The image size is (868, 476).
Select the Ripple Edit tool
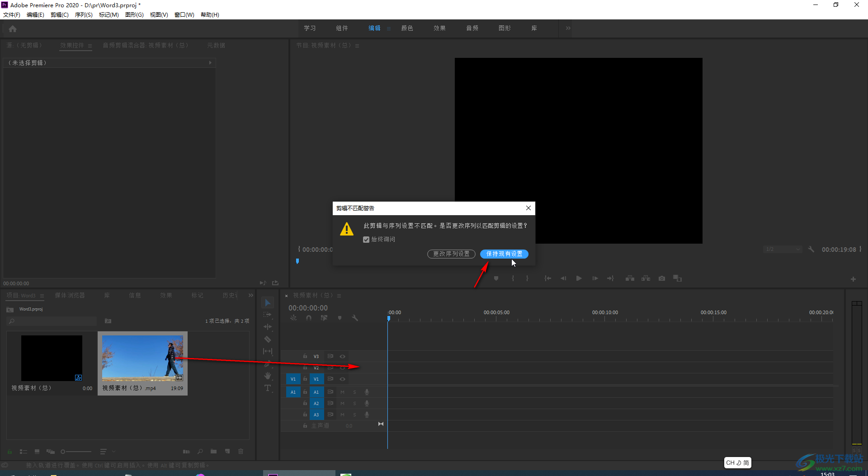click(268, 327)
